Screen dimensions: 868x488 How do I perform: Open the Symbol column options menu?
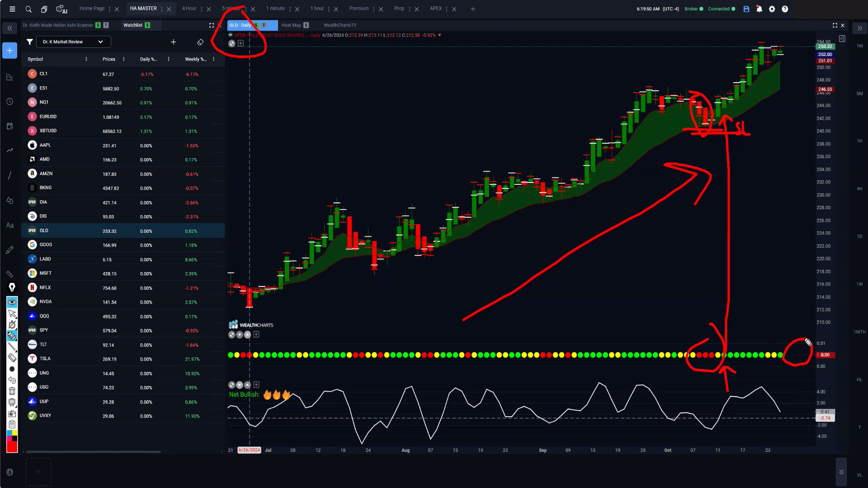pos(86,59)
